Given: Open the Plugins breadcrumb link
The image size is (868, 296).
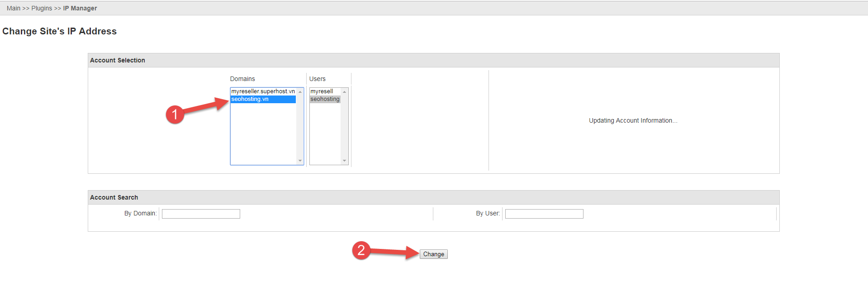Looking at the screenshot, I should pos(42,8).
